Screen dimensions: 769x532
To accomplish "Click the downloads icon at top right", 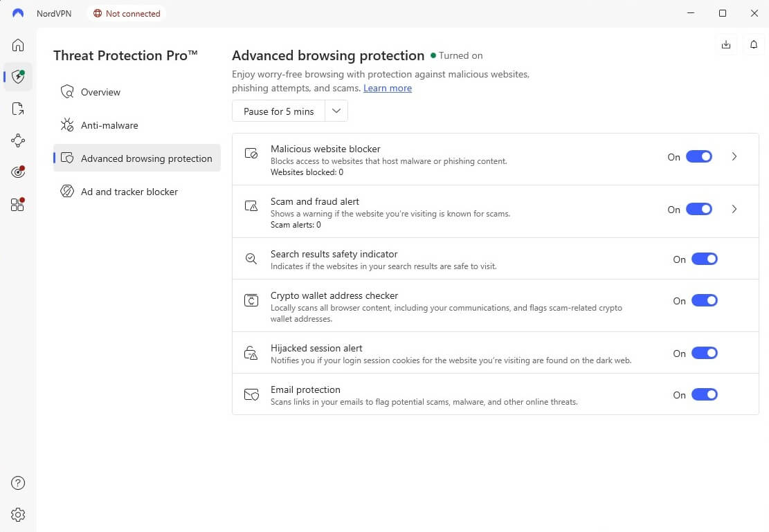I will click(725, 44).
